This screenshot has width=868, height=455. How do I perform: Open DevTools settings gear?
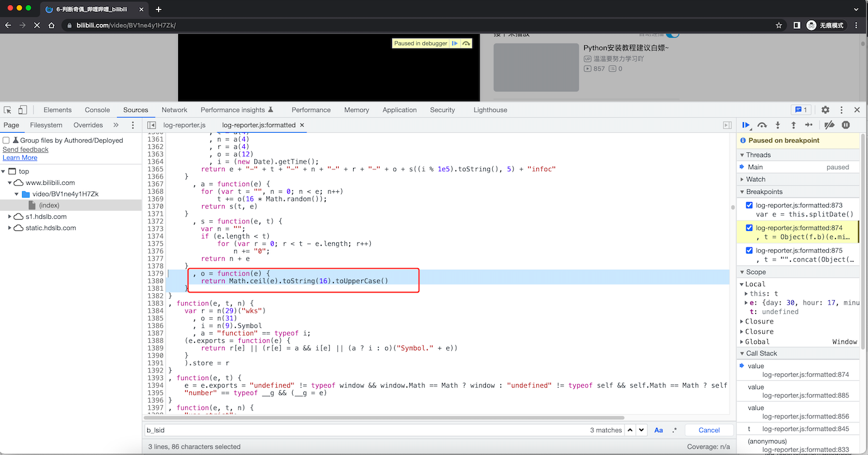[x=825, y=110]
